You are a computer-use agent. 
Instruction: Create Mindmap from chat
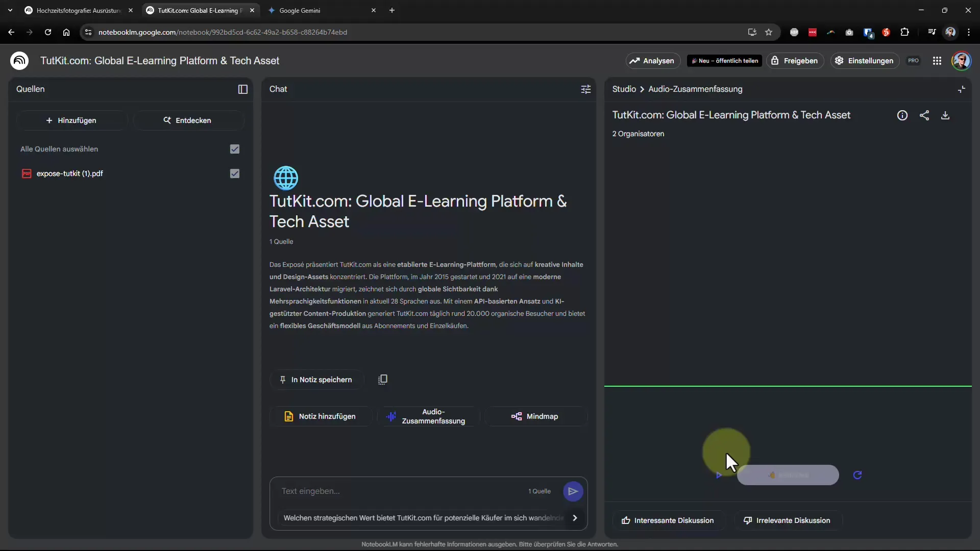click(536, 416)
